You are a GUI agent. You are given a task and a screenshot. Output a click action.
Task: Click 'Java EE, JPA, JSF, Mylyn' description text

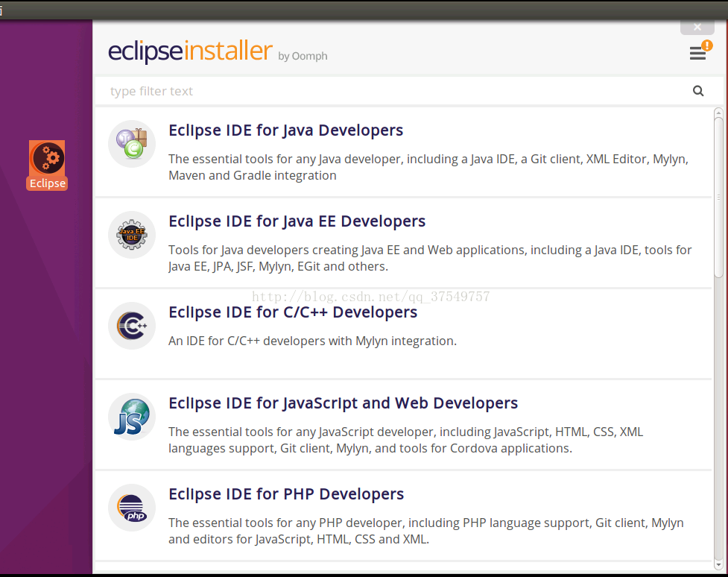pyautogui.click(x=230, y=267)
